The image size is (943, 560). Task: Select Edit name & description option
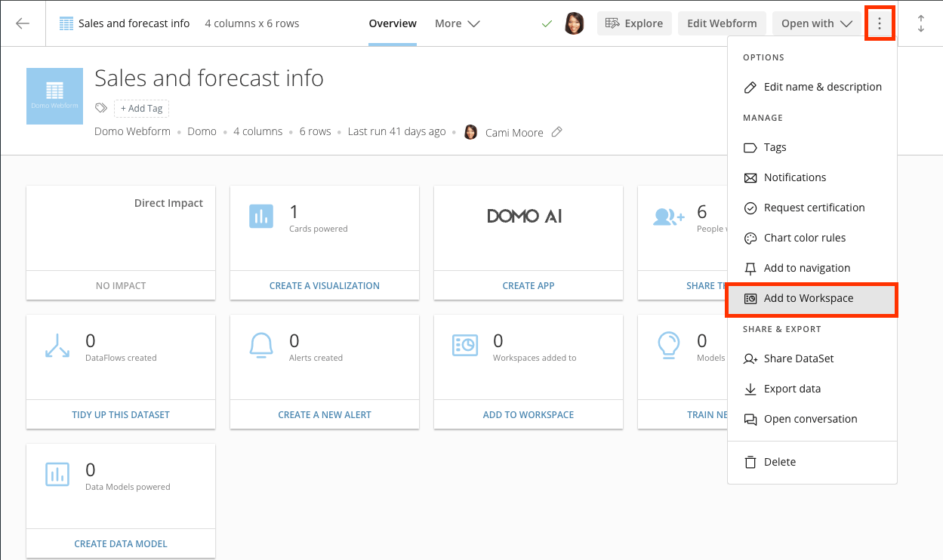point(812,87)
